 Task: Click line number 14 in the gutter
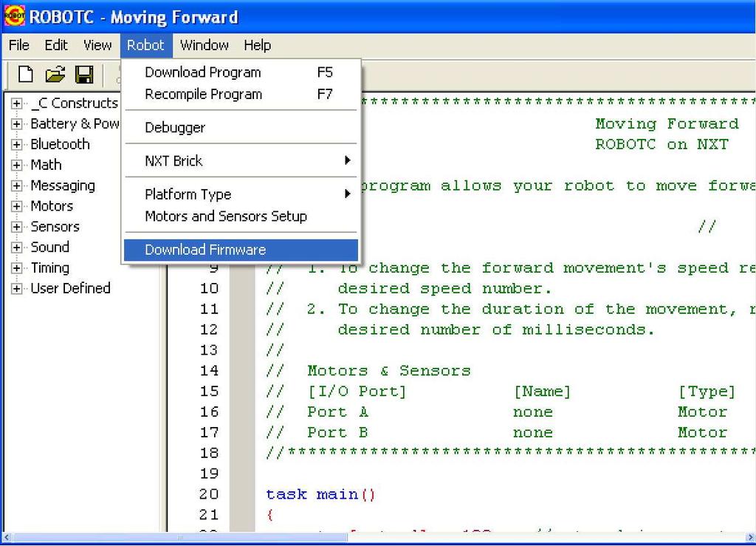point(209,371)
